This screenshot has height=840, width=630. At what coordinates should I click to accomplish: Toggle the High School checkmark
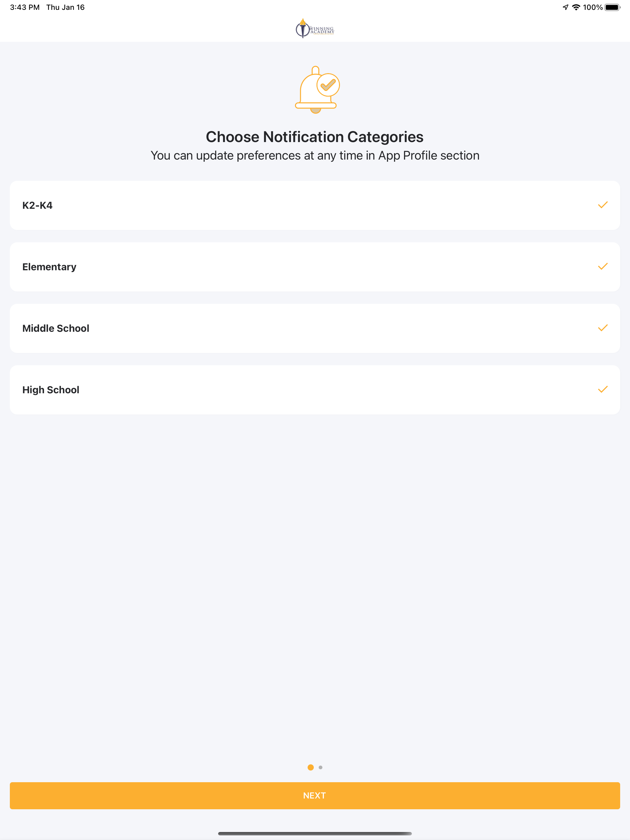point(603,390)
